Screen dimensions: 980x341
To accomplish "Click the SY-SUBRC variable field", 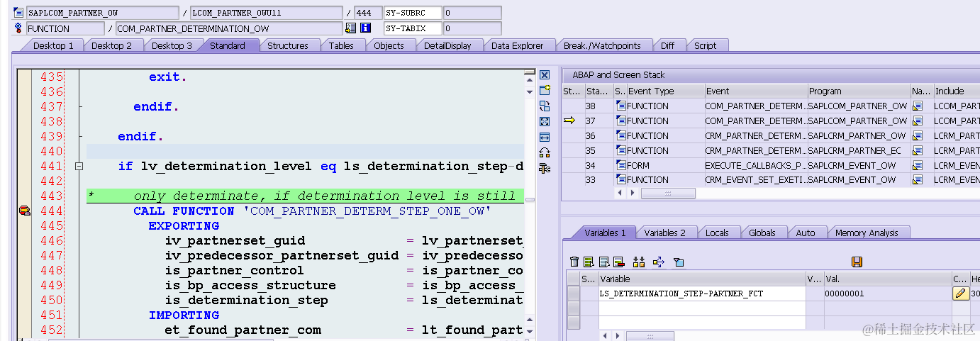I will click(x=412, y=13).
